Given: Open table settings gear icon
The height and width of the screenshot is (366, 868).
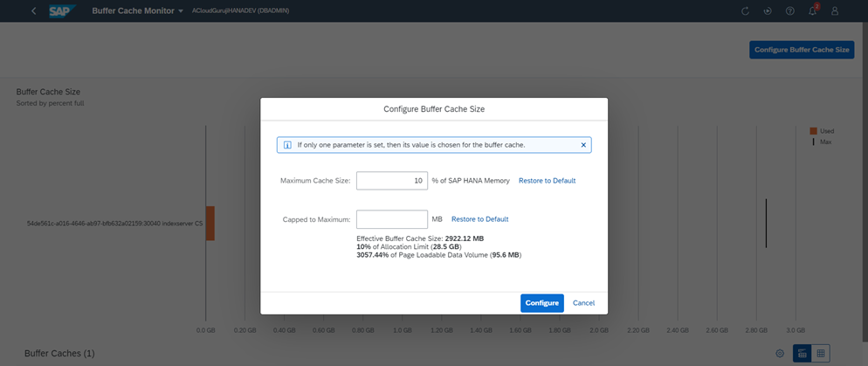Looking at the screenshot, I should pyautogui.click(x=780, y=353).
